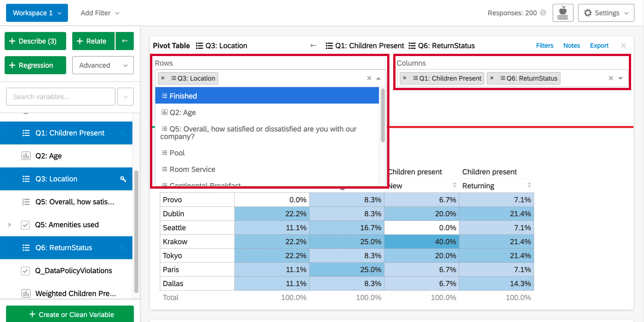Screen dimensions: 644x322
Task: Click the Search variables input field
Action: (61, 97)
